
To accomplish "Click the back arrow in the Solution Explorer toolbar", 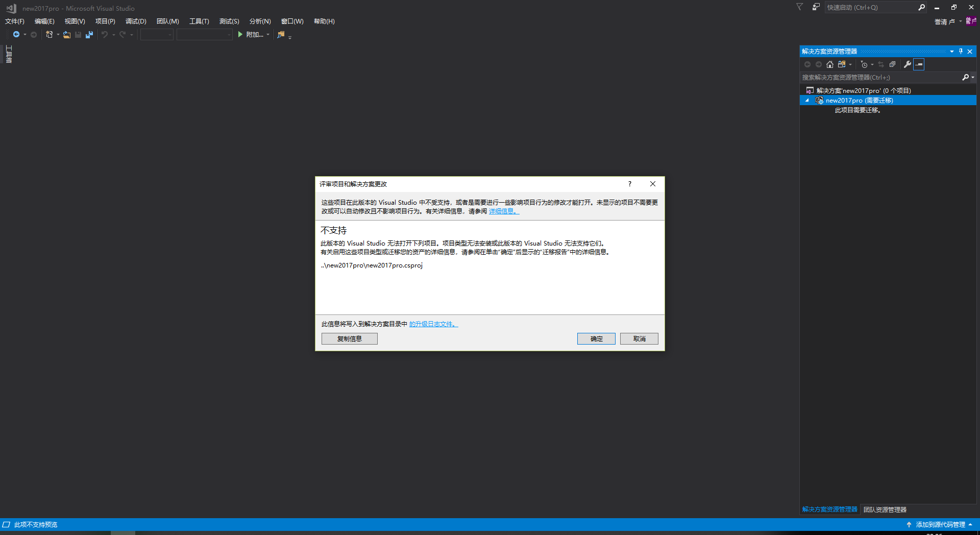I will [x=807, y=64].
